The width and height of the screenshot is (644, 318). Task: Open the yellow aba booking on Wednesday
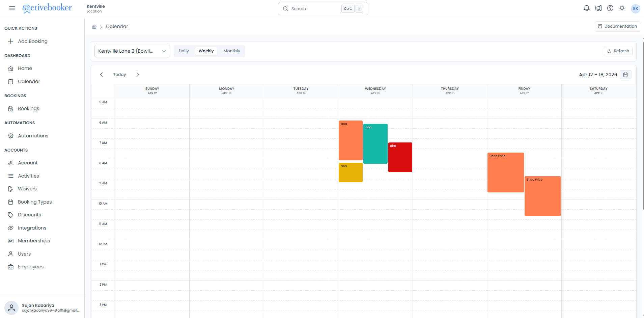pos(351,173)
